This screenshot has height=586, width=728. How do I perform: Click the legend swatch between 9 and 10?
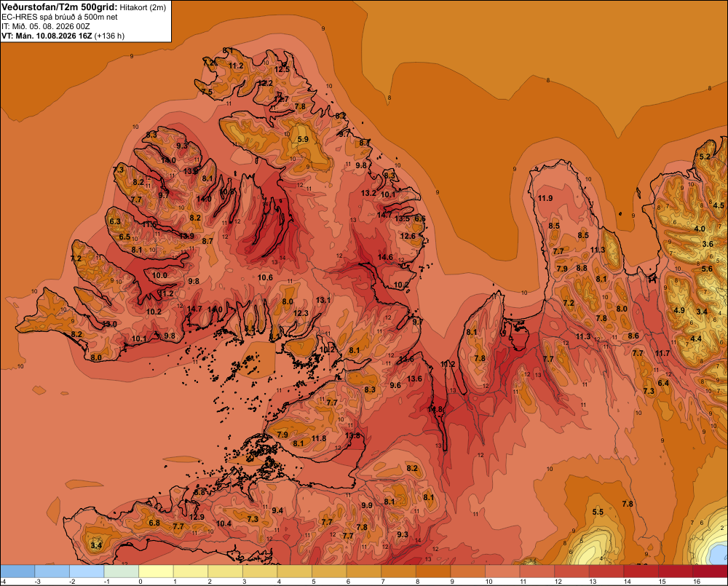point(467,571)
